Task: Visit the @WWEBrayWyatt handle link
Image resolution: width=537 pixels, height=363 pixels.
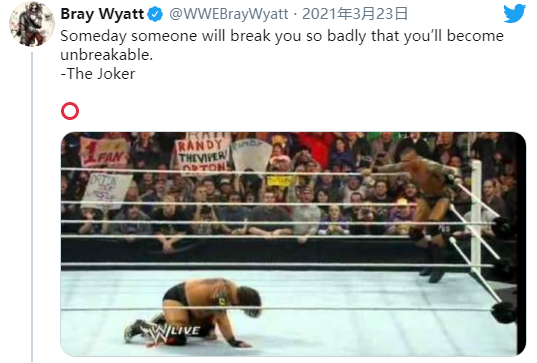Action: pyautogui.click(x=228, y=14)
